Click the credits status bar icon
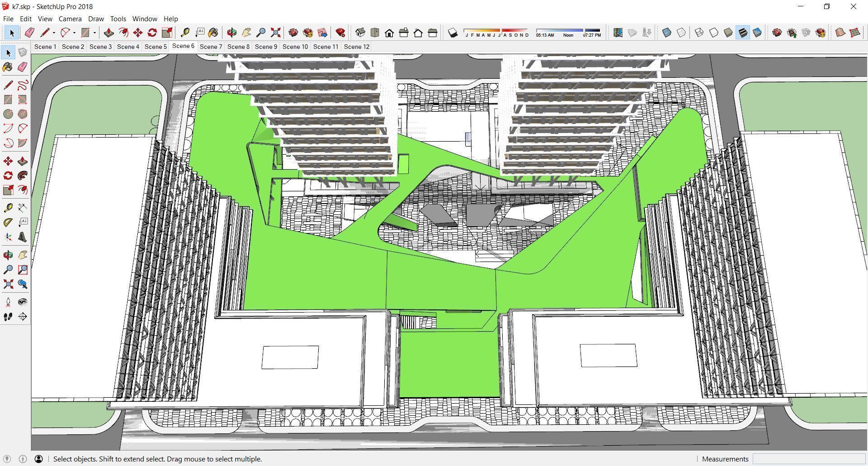Image resolution: width=868 pixels, height=466 pixels. pos(23,459)
